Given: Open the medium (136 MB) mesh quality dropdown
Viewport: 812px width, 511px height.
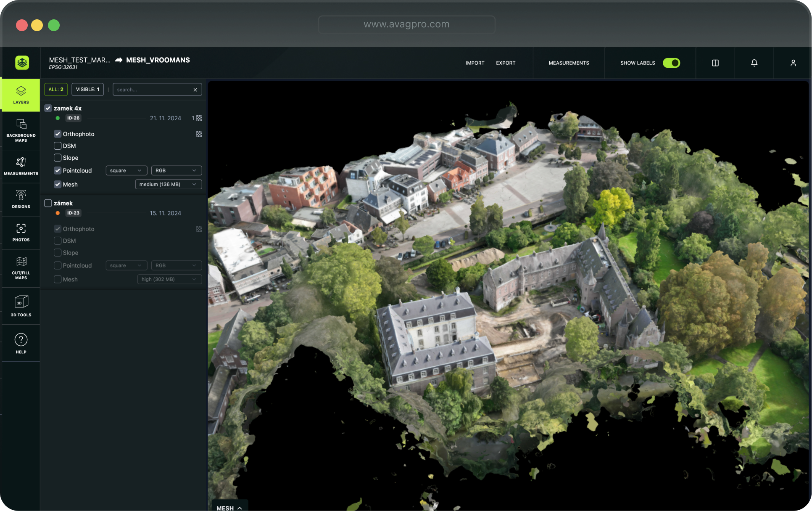Looking at the screenshot, I should coord(168,185).
